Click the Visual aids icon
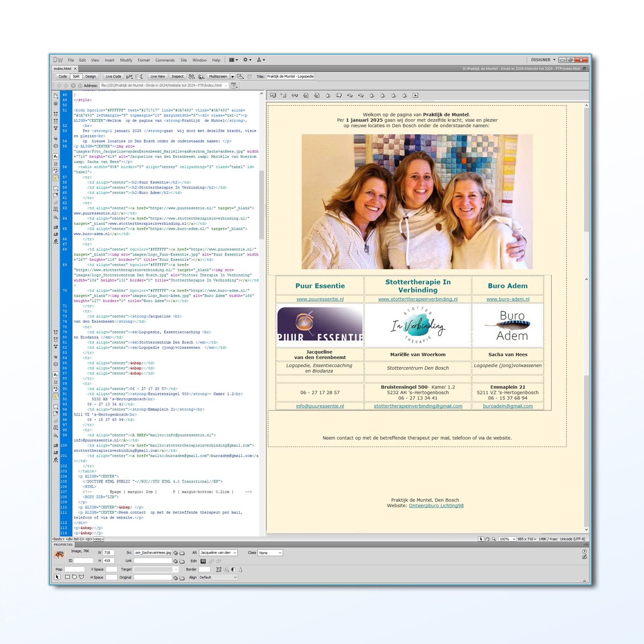 tap(241, 76)
